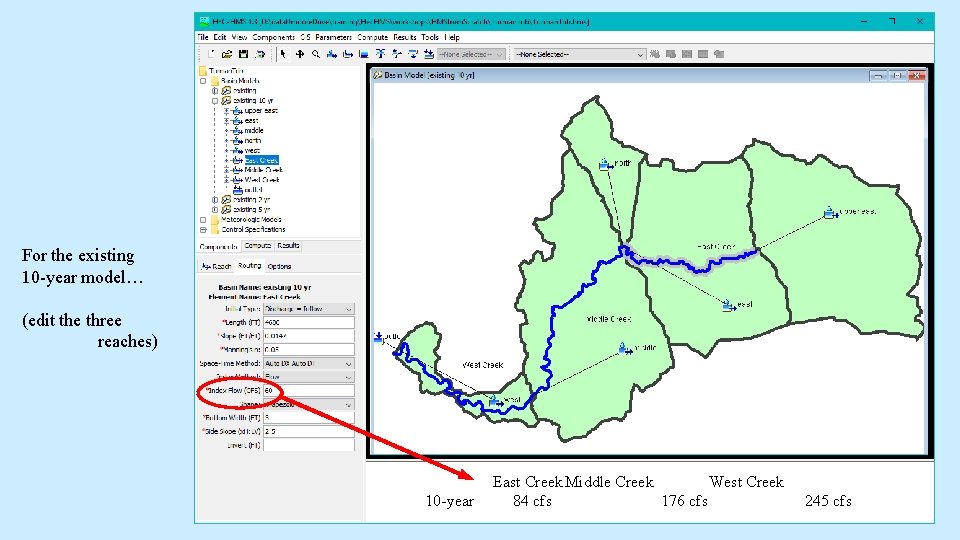Viewport: 960px width, 540px height.
Task: Expand the Meteorologic Models folder
Action: point(203,219)
